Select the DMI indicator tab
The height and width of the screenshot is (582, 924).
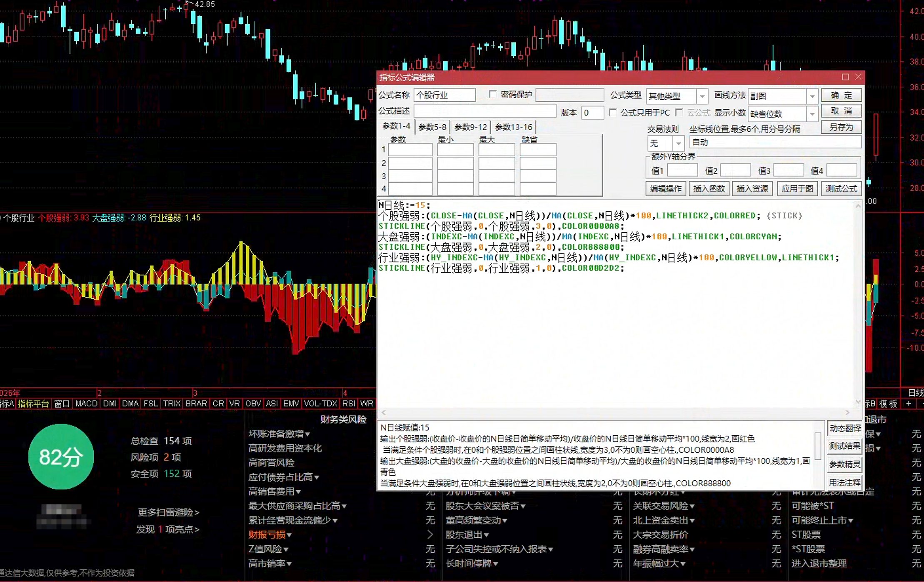pyautogui.click(x=110, y=404)
